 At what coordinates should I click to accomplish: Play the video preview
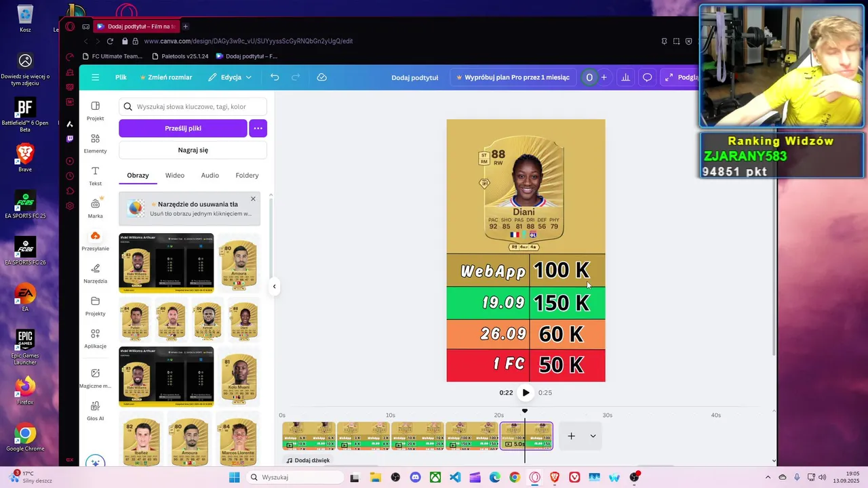(x=526, y=392)
